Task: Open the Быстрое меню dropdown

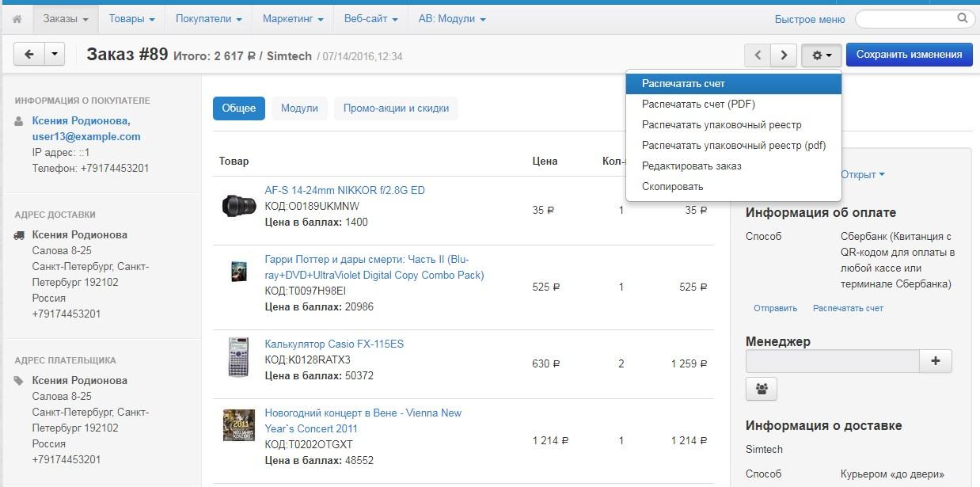Action: click(x=810, y=20)
